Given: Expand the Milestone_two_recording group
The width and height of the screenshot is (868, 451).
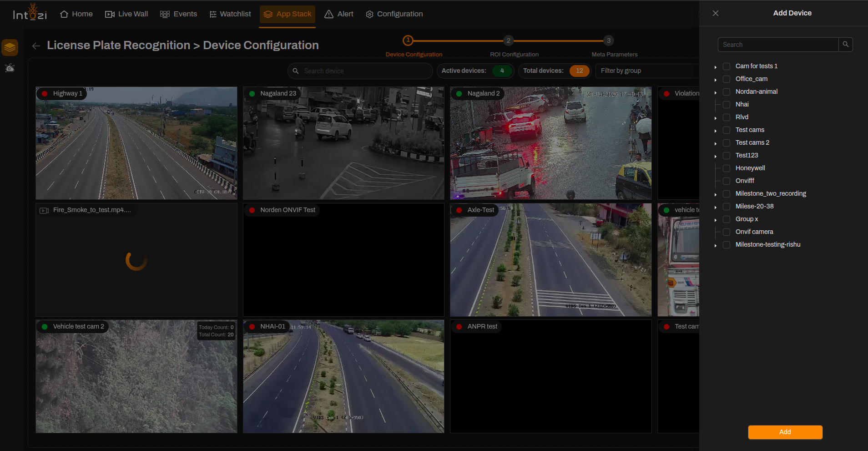Looking at the screenshot, I should (x=716, y=194).
